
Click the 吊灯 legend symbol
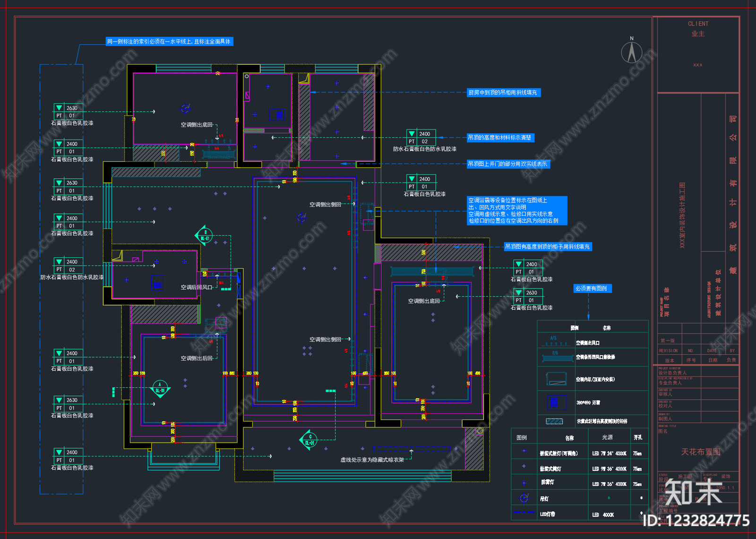tap(524, 498)
